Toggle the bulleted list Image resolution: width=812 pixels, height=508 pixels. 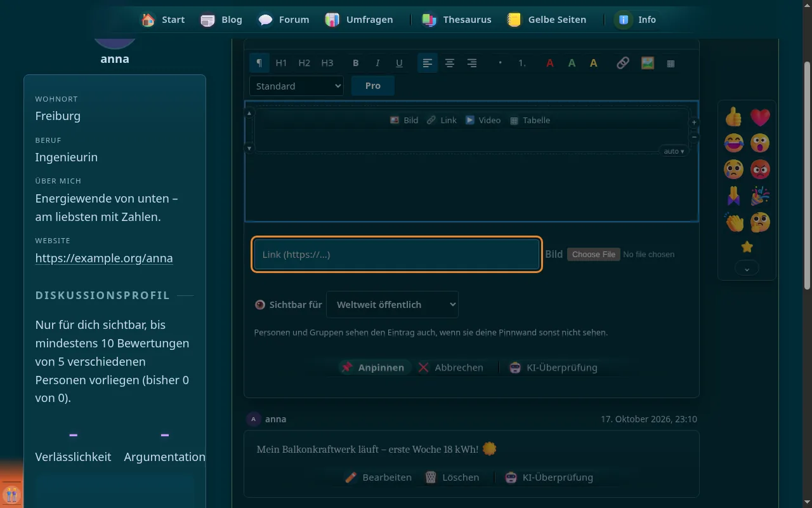point(501,63)
